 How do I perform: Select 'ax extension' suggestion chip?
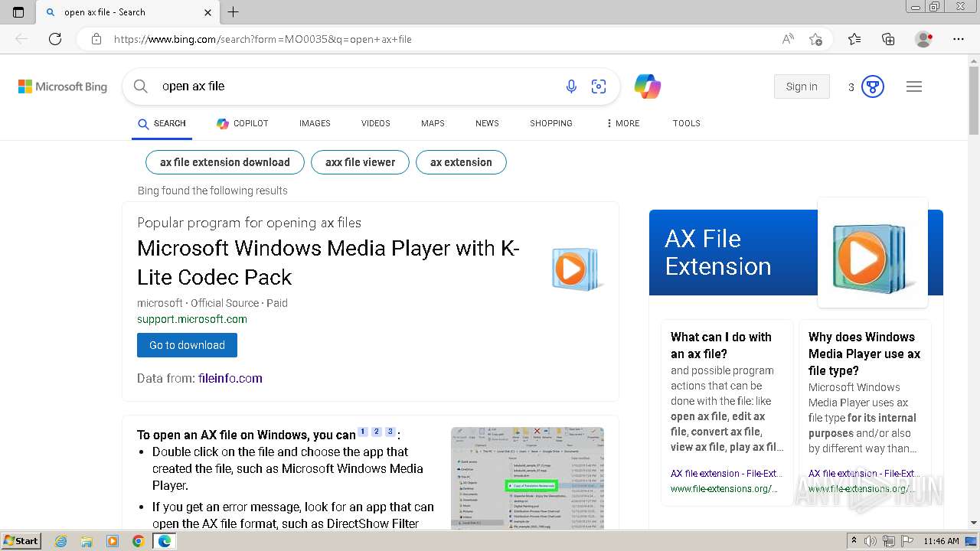(x=461, y=162)
